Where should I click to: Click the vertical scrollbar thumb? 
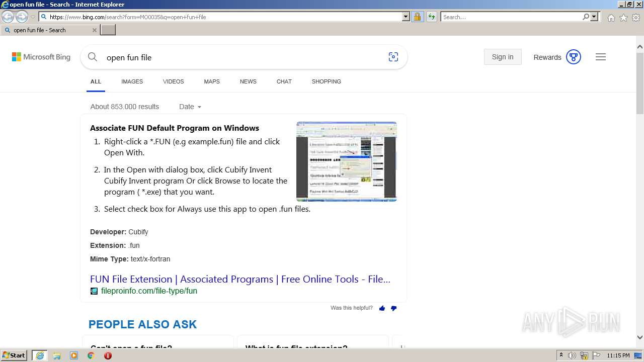click(640, 83)
